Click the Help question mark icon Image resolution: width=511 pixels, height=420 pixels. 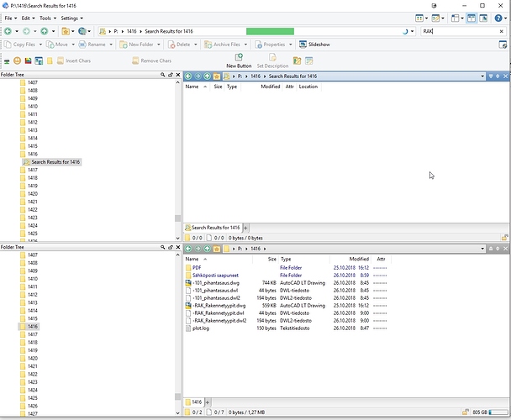[x=498, y=18]
